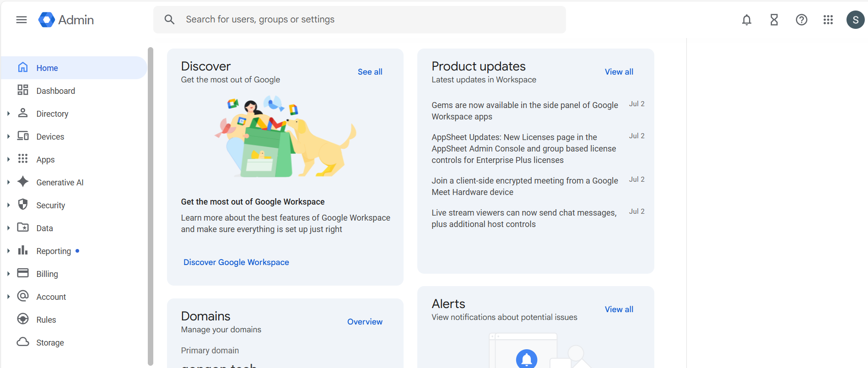868x368 pixels.
Task: Click the Generative AI sparkle icon
Action: [x=23, y=181]
